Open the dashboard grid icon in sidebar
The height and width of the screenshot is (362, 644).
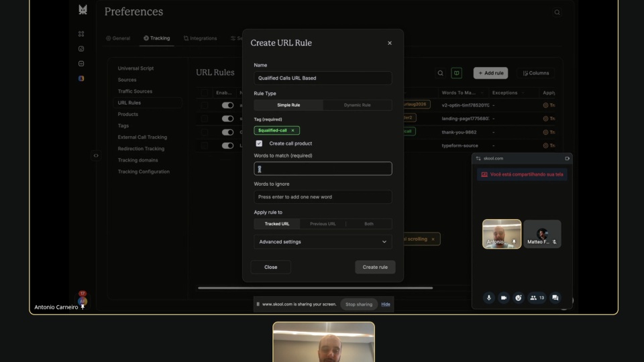(81, 34)
